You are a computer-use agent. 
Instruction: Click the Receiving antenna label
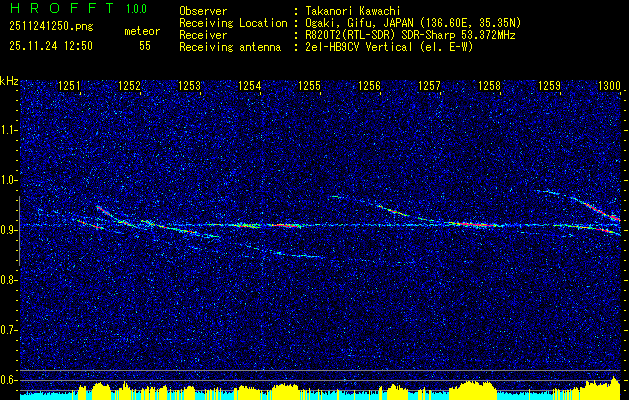(x=230, y=47)
